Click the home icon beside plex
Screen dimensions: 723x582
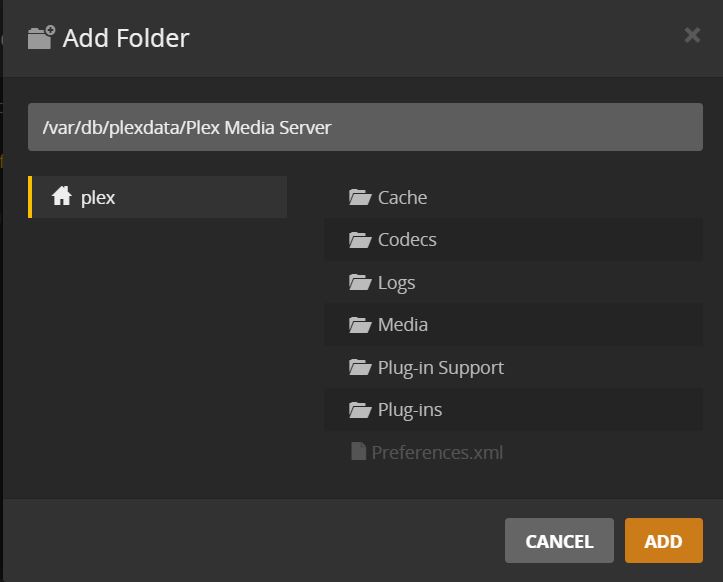click(62, 196)
